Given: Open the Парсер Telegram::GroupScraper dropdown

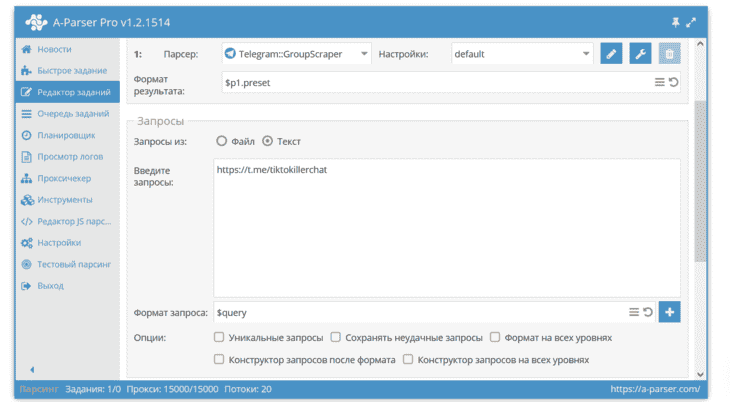Looking at the screenshot, I should click(296, 54).
